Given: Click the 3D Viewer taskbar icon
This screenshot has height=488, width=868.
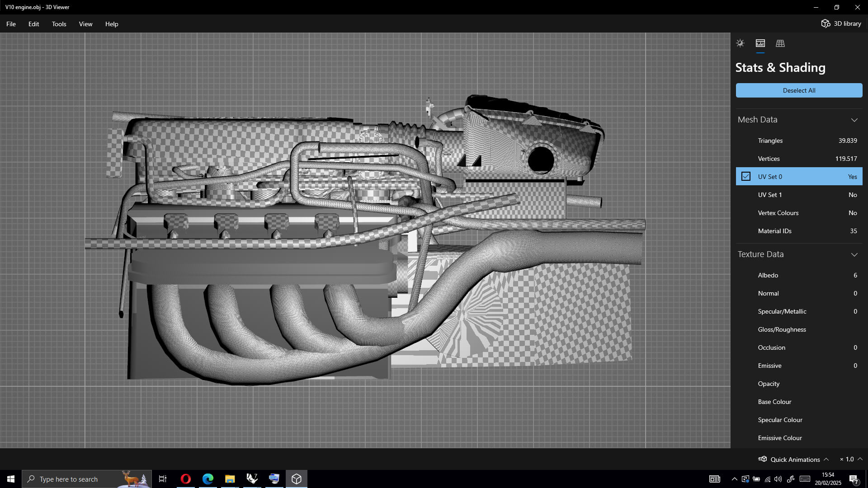Looking at the screenshot, I should 297,479.
